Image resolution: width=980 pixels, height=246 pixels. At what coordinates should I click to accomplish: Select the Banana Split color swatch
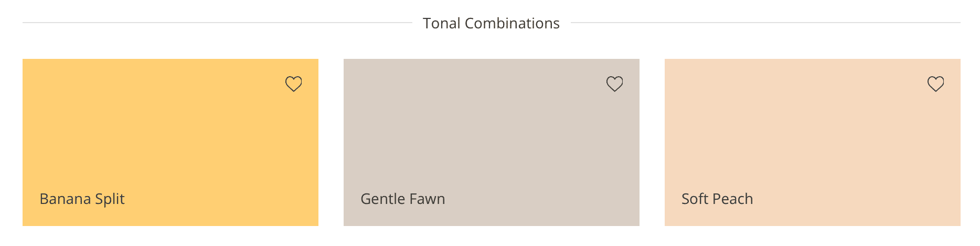tap(170, 137)
